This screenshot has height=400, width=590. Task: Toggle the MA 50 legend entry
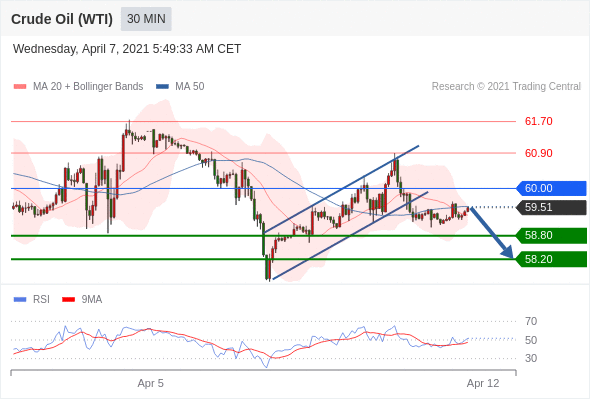click(180, 87)
